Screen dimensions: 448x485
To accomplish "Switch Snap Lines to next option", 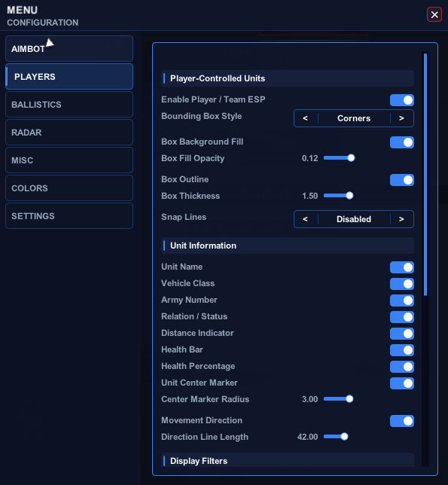I will coord(401,219).
